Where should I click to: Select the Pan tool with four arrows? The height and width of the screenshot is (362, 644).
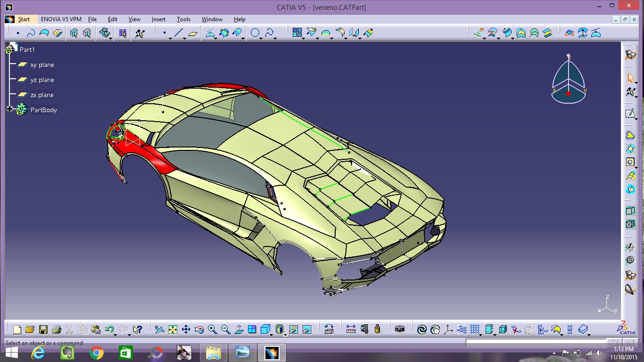point(186,329)
